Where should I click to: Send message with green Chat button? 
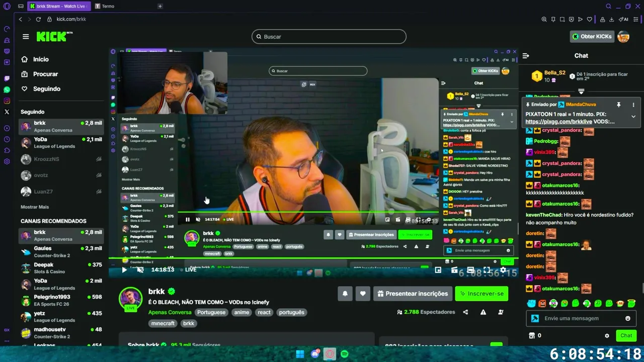pyautogui.click(x=626, y=335)
